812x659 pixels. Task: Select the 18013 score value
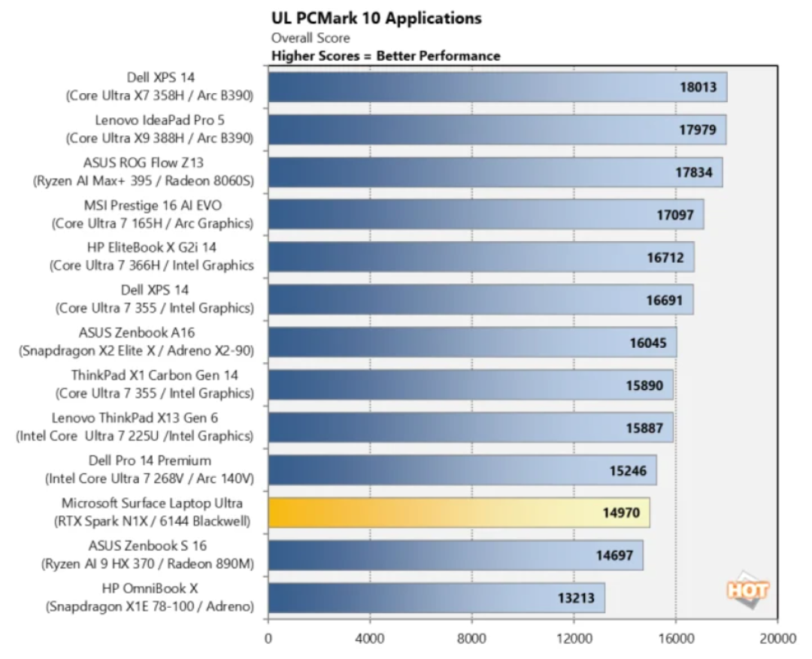tap(698, 87)
